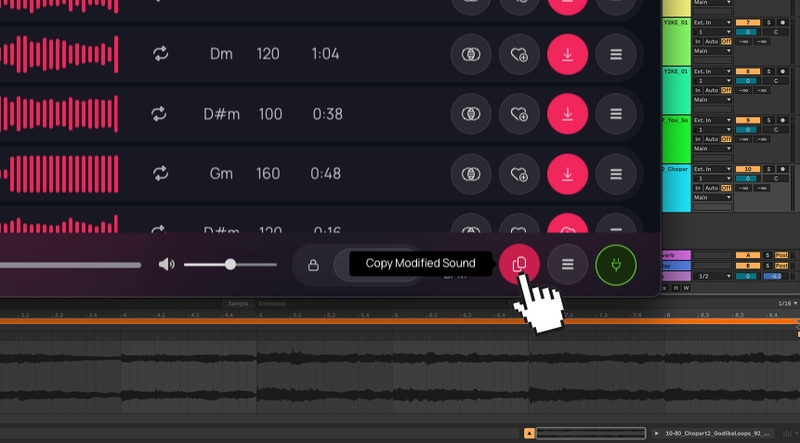
Task: Click the loop icon on the Gm 160 row
Action: [161, 174]
